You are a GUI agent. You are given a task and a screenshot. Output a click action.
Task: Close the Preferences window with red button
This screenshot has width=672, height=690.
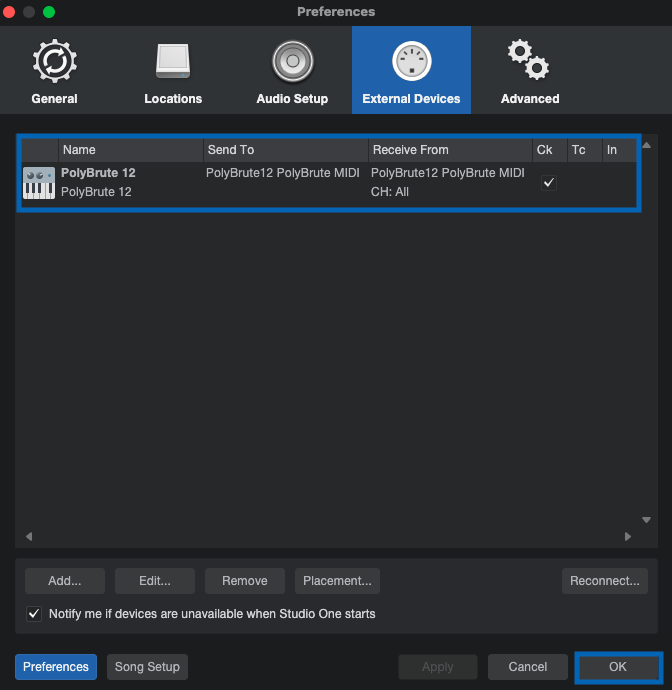[9, 12]
